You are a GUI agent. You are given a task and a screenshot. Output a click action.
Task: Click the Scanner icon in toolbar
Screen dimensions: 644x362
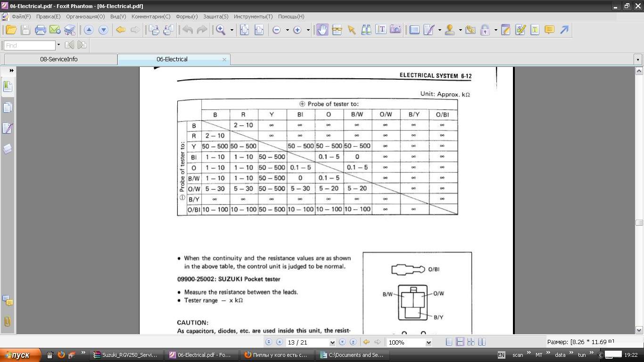pyautogui.click(x=69, y=30)
